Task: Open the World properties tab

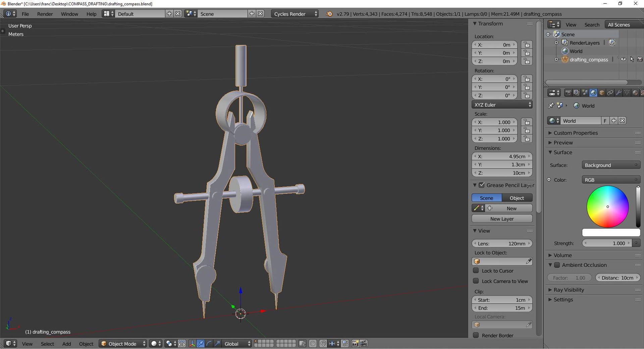Action: point(594,93)
